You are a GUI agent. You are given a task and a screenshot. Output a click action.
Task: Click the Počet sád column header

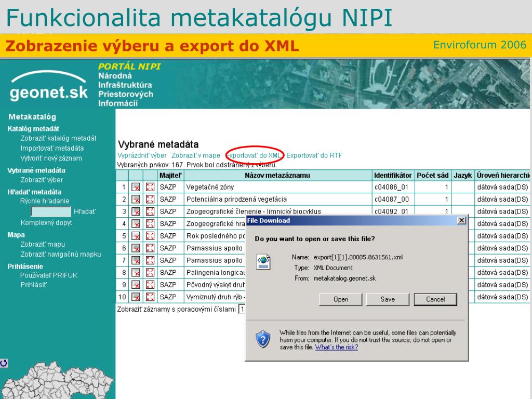click(x=433, y=176)
